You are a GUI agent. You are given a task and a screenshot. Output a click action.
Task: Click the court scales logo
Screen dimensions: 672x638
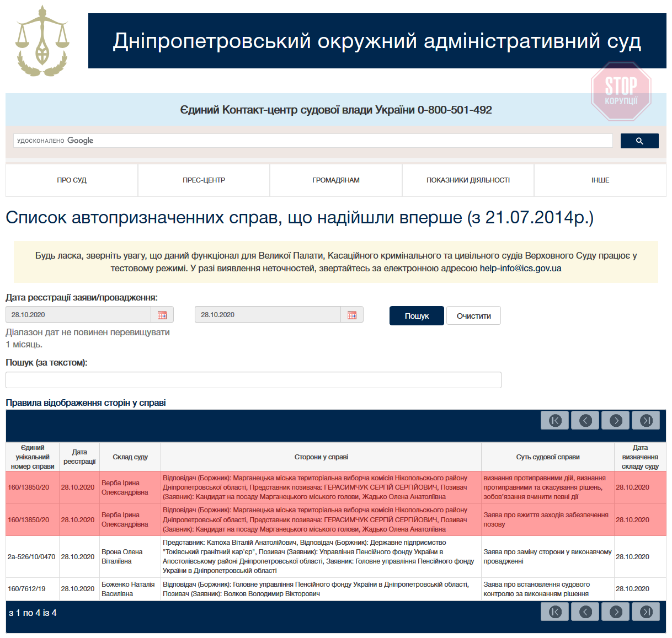pos(42,41)
